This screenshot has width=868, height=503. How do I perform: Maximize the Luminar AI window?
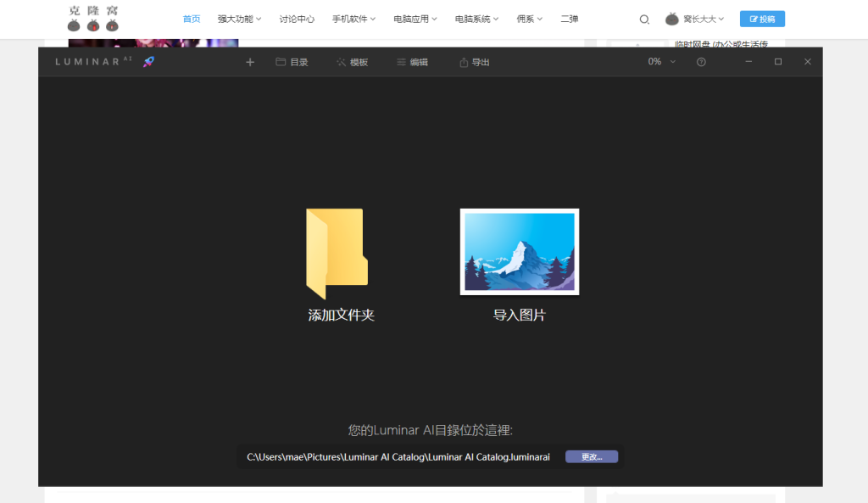click(778, 61)
